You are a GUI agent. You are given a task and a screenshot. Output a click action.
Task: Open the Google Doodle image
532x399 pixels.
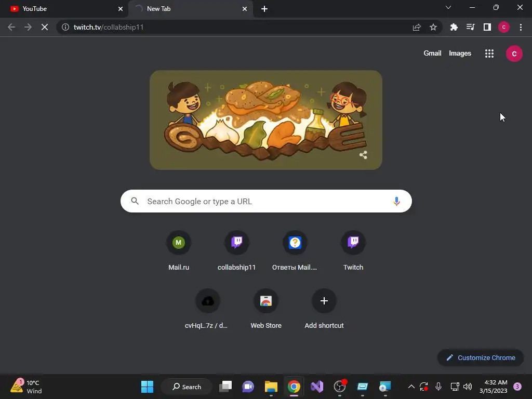click(x=265, y=120)
